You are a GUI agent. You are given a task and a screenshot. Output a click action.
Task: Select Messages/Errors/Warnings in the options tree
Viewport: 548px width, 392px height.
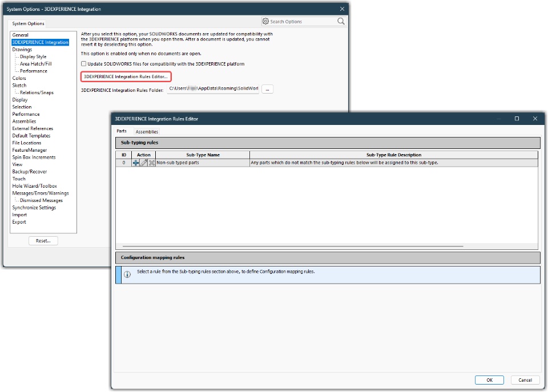(x=41, y=193)
